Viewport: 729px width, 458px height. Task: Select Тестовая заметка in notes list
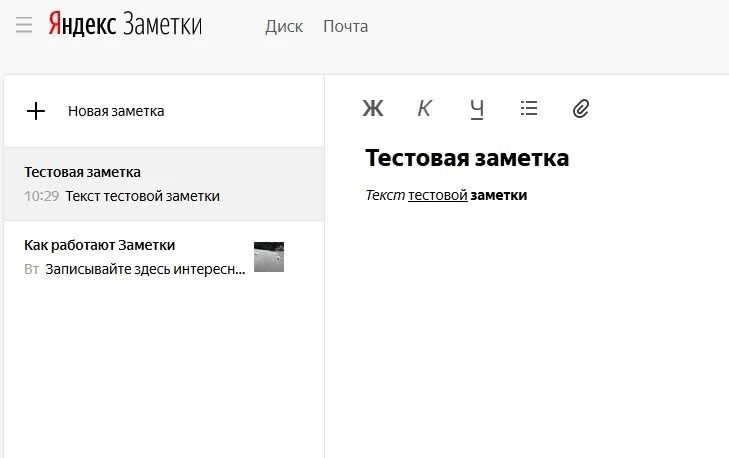[x=164, y=184]
